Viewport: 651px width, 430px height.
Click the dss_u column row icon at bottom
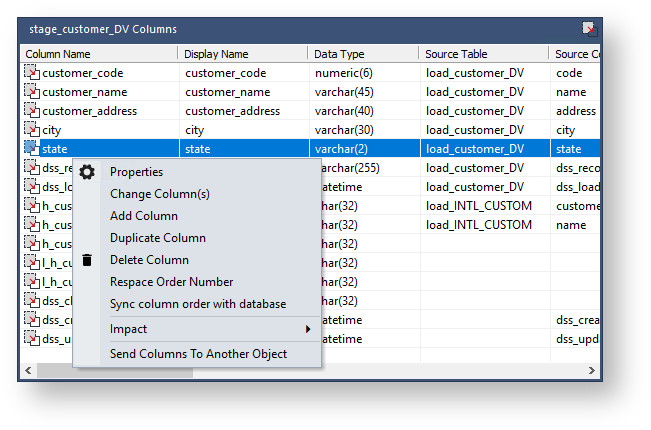pos(32,339)
